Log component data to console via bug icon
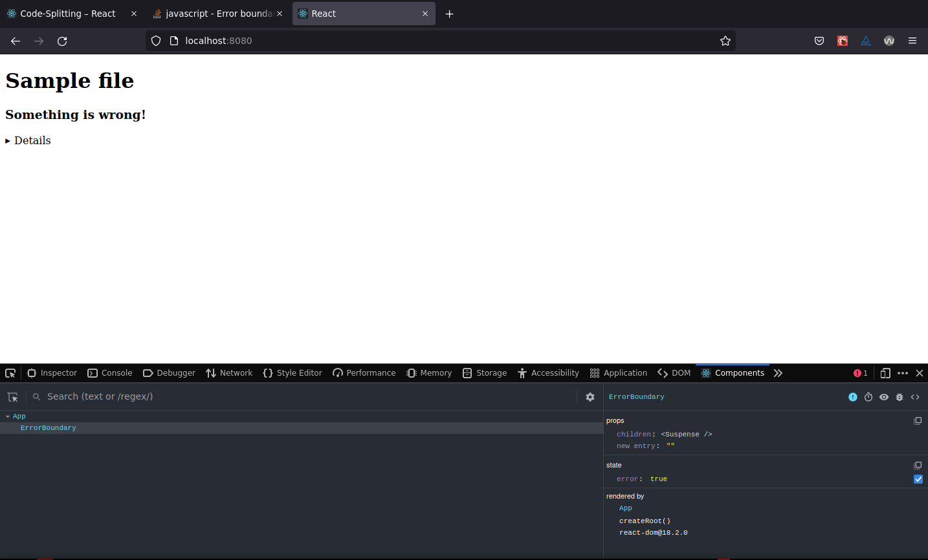This screenshot has height=560, width=928. coord(900,397)
